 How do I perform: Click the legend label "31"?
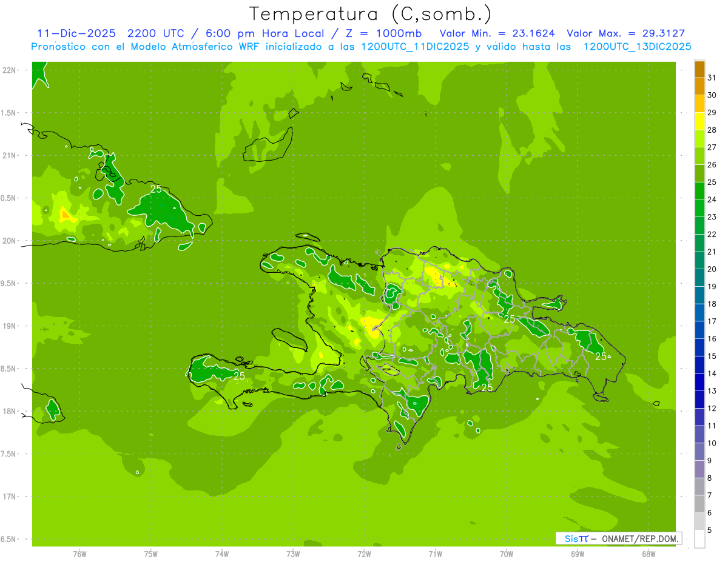pyautogui.click(x=712, y=78)
